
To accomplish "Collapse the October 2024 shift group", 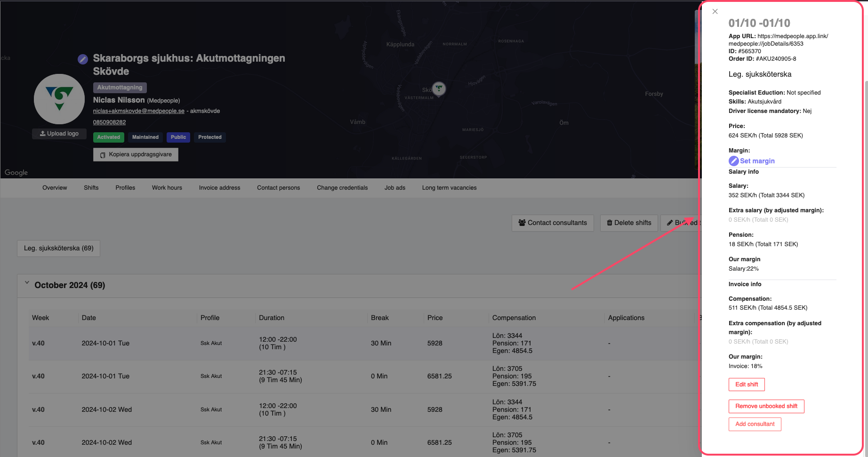I will click(27, 282).
